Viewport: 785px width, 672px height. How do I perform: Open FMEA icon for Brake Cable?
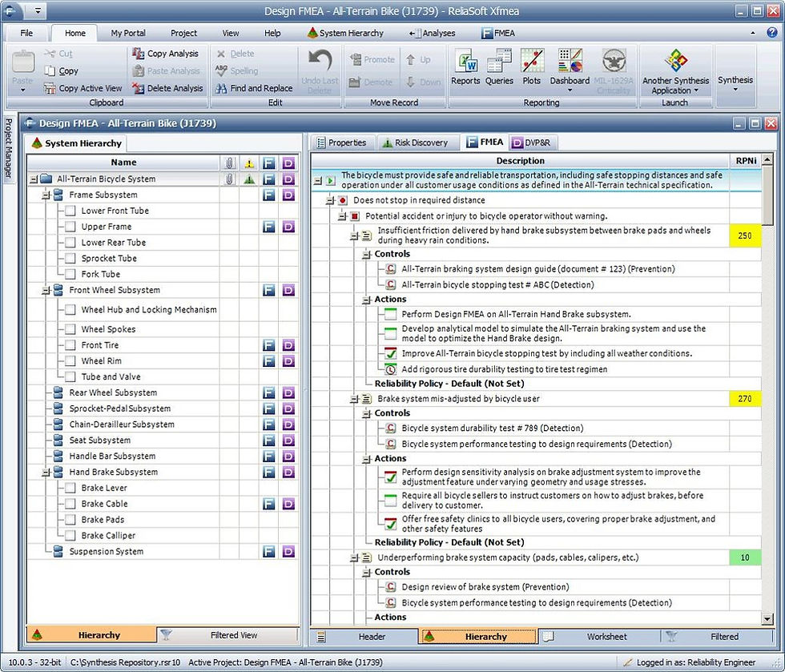coord(269,504)
